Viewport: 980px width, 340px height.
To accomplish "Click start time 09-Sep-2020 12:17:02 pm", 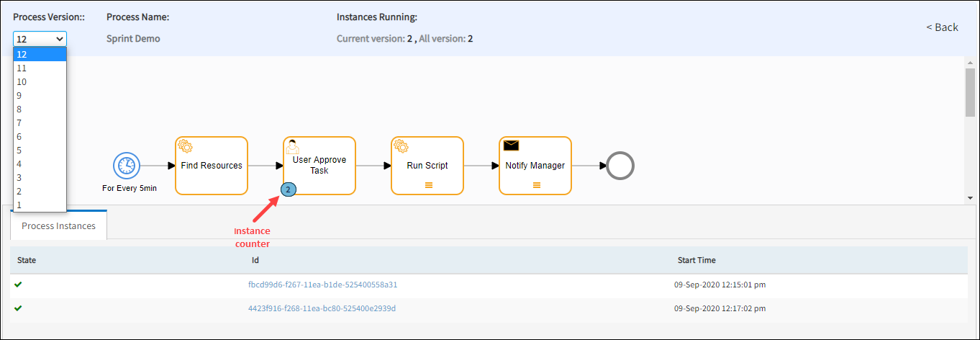I will click(720, 308).
